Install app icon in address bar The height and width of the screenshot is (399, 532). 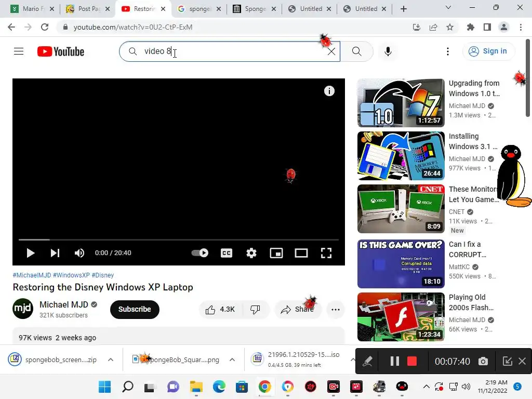coord(416,27)
